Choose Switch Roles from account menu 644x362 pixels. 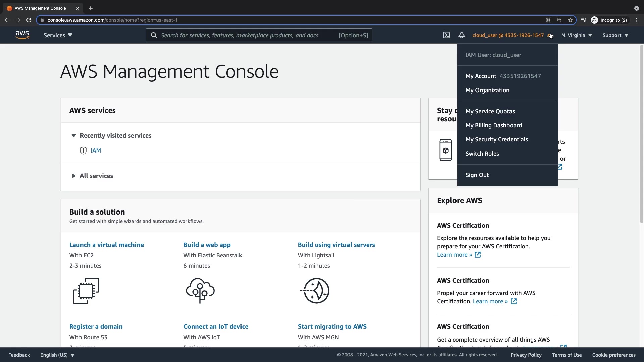482,154
